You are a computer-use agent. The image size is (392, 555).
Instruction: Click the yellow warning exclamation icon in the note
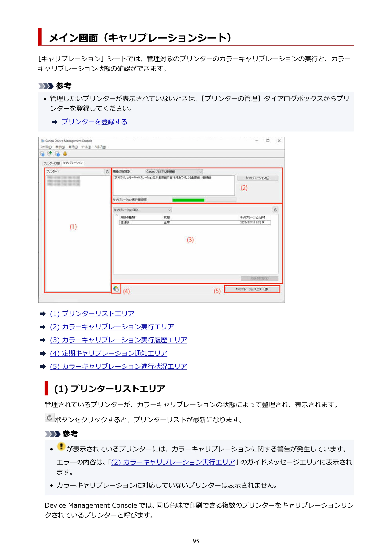click(61, 447)
